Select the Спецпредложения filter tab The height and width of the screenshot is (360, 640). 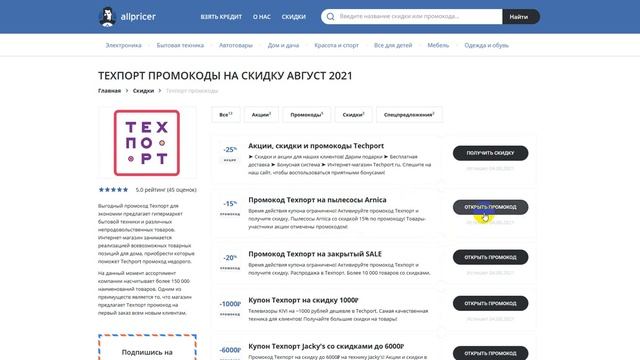[x=409, y=115]
